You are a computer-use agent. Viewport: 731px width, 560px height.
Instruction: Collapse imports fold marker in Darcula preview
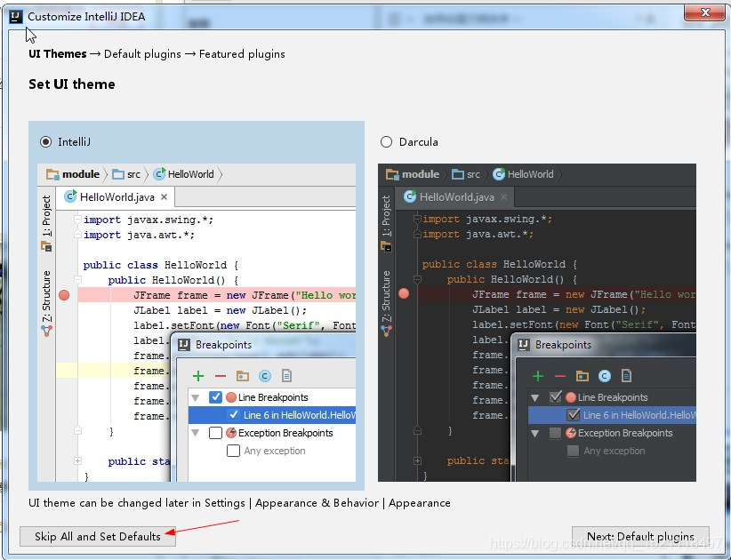417,219
